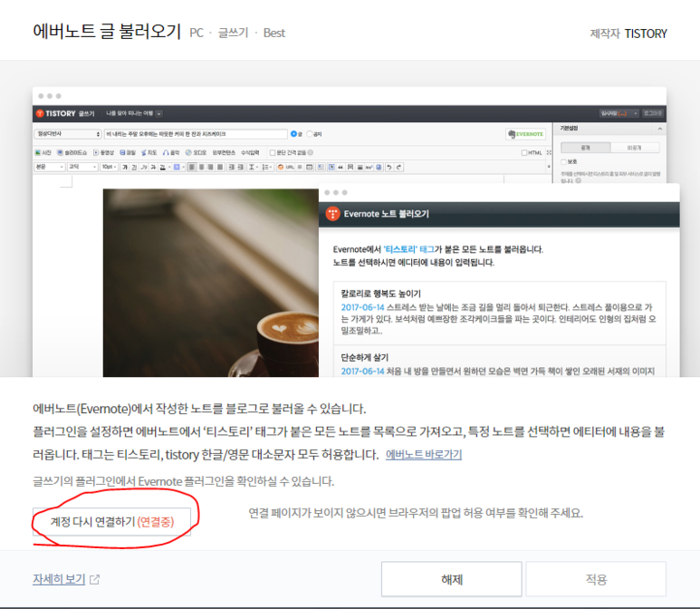Image resolution: width=700 pixels, height=609 pixels.
Task: Open the text color picker
Action: pos(165,167)
